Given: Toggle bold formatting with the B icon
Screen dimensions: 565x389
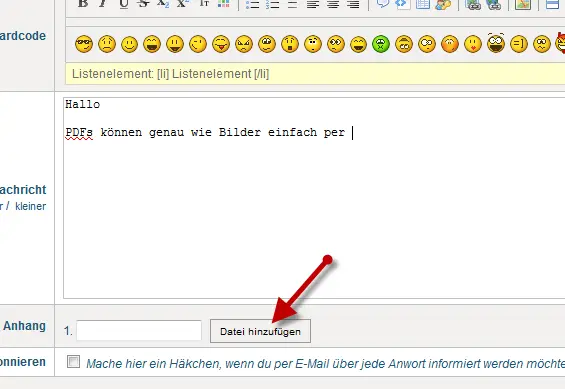Looking at the screenshot, I should point(83,4).
